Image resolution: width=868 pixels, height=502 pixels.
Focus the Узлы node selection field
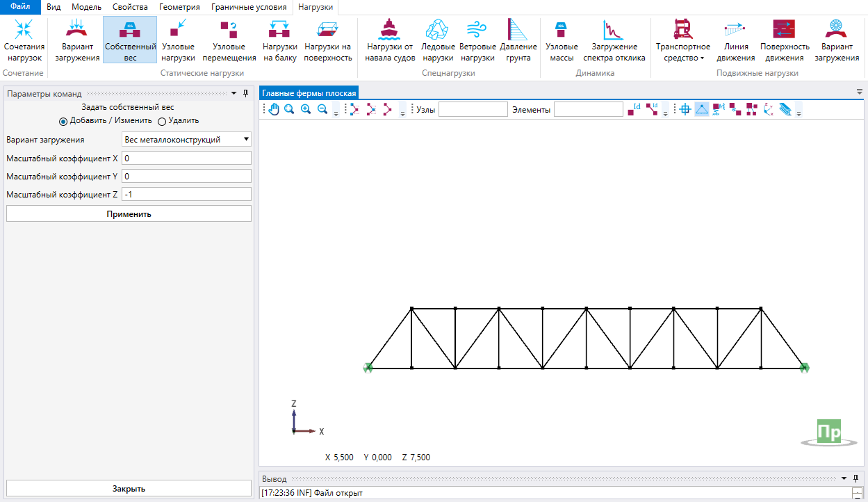tap(473, 109)
